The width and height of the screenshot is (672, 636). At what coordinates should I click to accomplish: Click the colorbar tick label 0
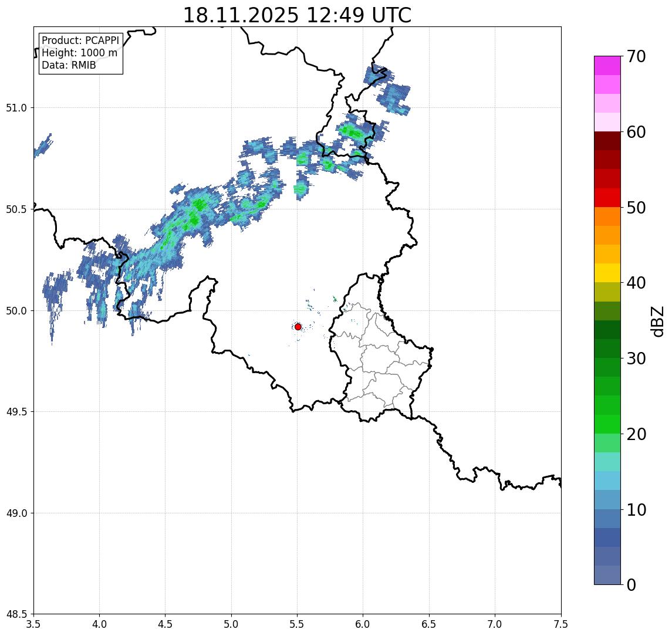(632, 585)
